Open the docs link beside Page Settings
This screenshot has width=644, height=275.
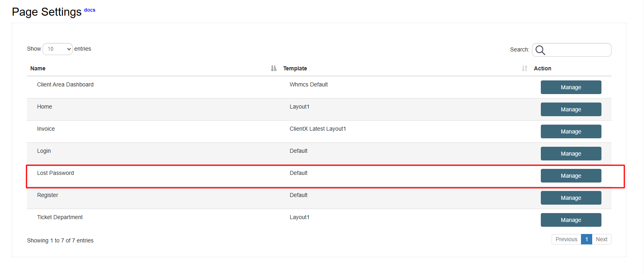click(x=90, y=10)
